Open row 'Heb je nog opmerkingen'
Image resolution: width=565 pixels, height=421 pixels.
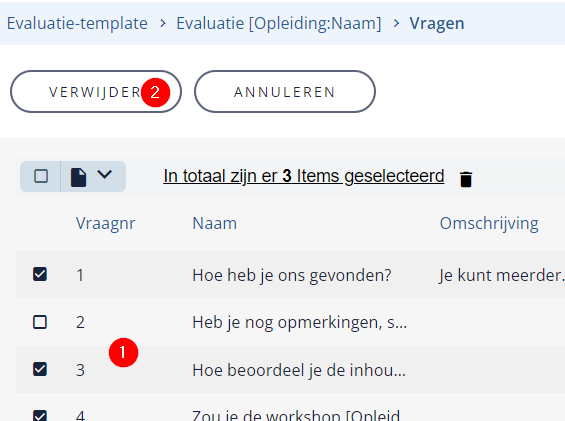[290, 322]
